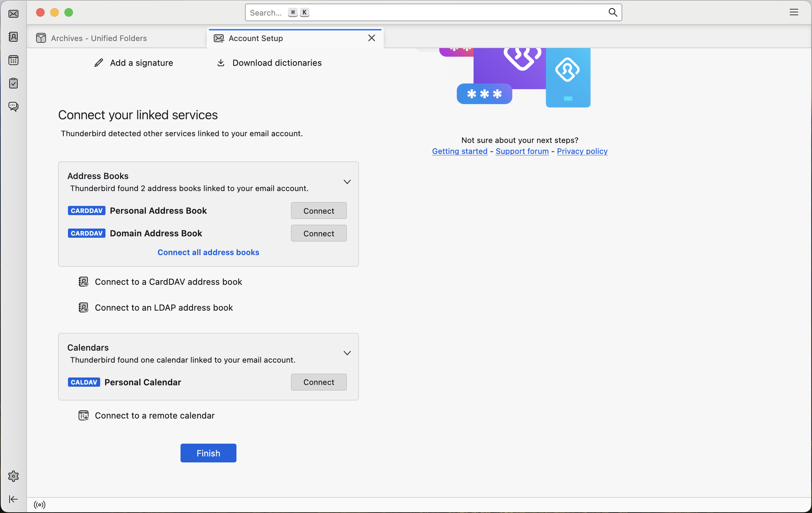Image resolution: width=812 pixels, height=513 pixels.
Task: Open Mail space in left sidebar
Action: [14, 14]
